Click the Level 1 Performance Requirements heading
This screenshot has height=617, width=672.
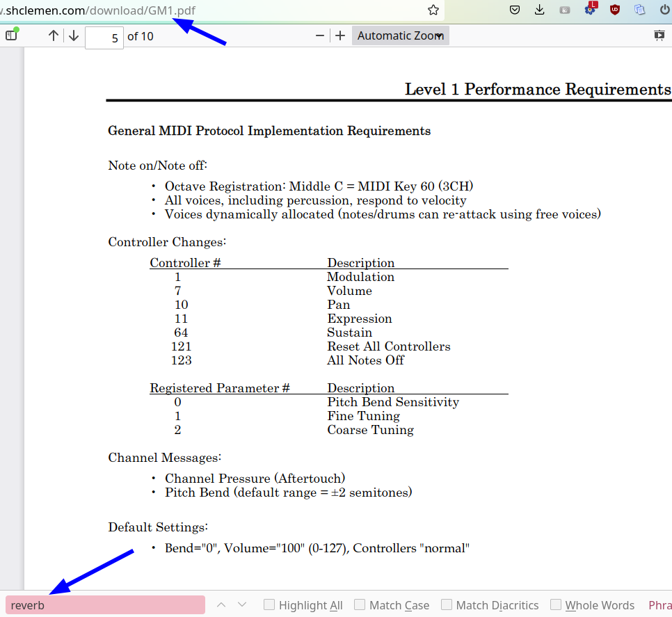(x=538, y=89)
